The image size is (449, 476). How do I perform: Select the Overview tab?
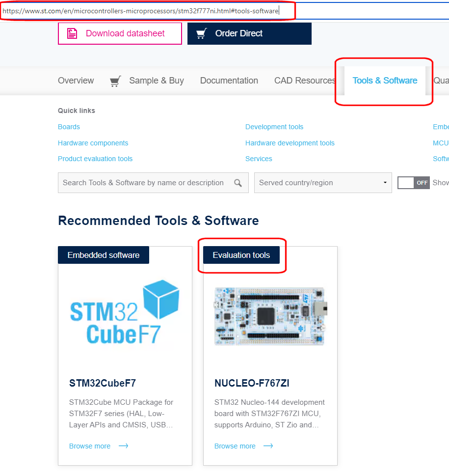click(76, 81)
